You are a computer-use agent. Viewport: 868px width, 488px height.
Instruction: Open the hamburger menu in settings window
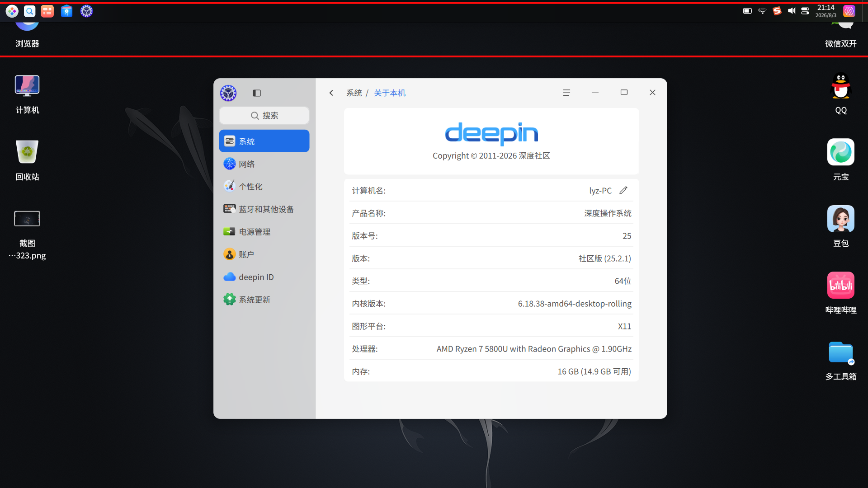566,93
